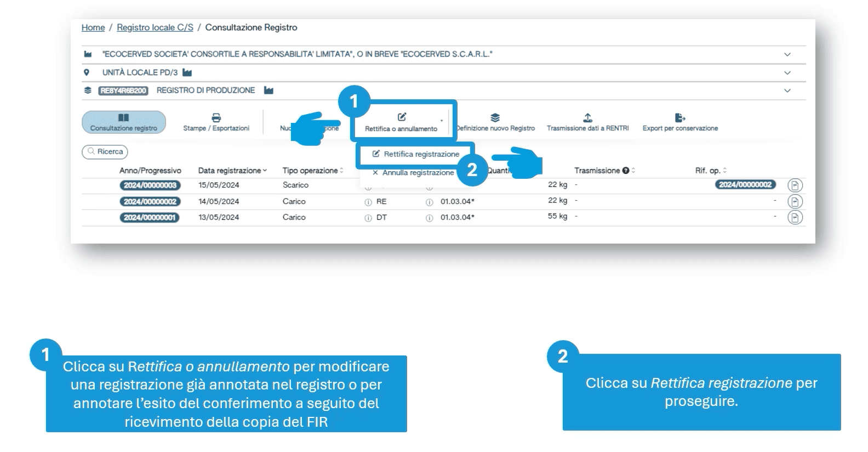Click Trasmissione dati a RENTRI upload icon
This screenshot has height=452, width=868.
pyautogui.click(x=587, y=117)
